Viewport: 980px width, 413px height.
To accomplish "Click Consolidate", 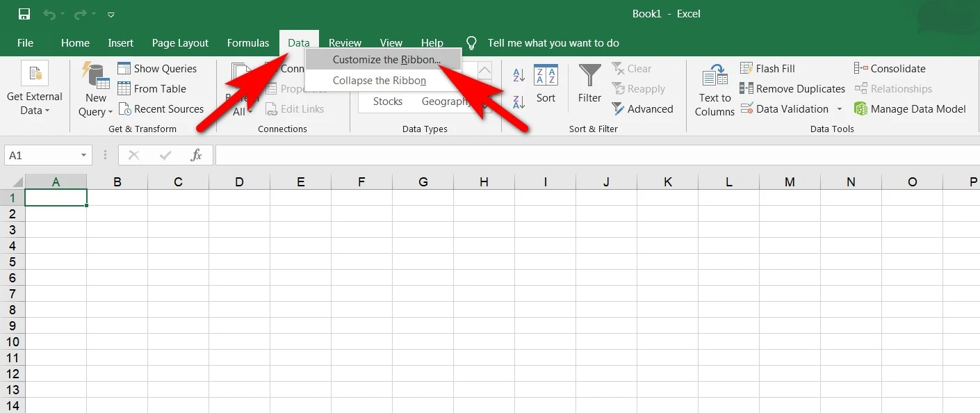I will click(890, 69).
